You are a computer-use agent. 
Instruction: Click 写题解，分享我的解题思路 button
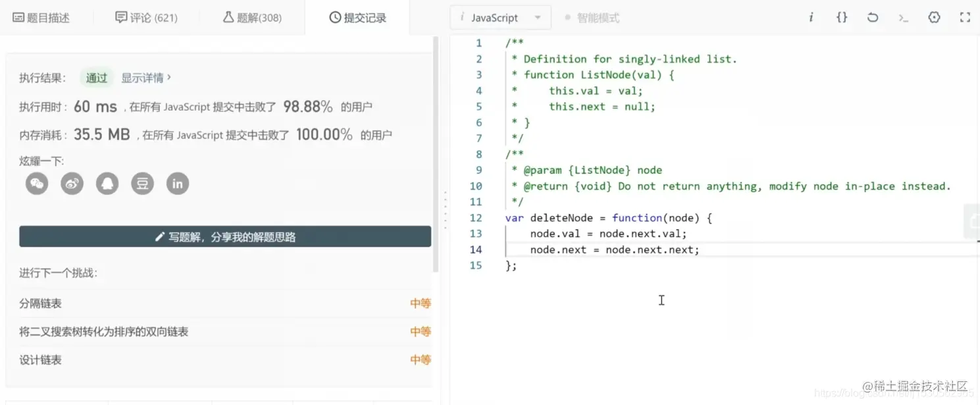[225, 236]
